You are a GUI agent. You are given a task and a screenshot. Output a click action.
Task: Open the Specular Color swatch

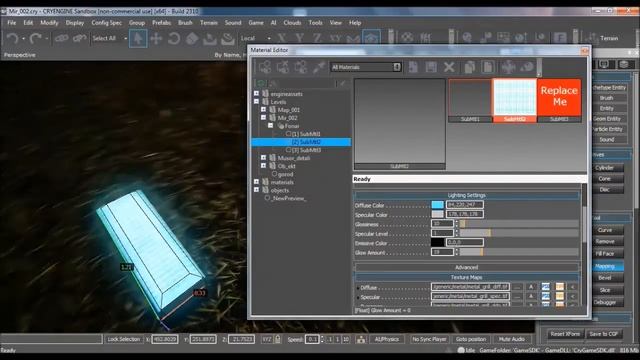pyautogui.click(x=437, y=214)
